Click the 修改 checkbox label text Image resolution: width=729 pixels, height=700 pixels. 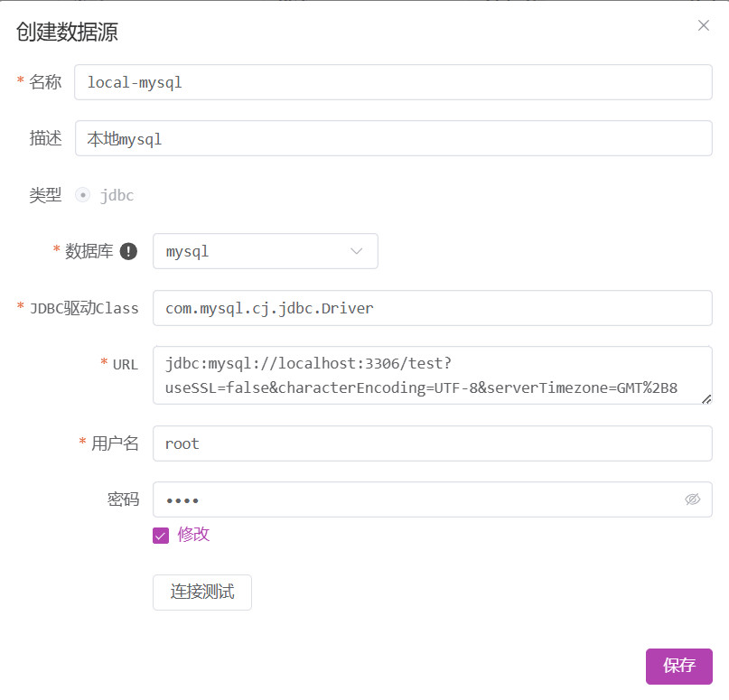pyautogui.click(x=193, y=535)
